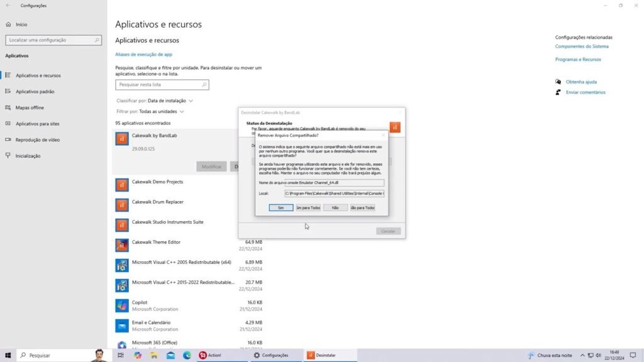The height and width of the screenshot is (362, 644).
Task: Switch to Desinstalar taskbar button
Action: coord(331,356)
